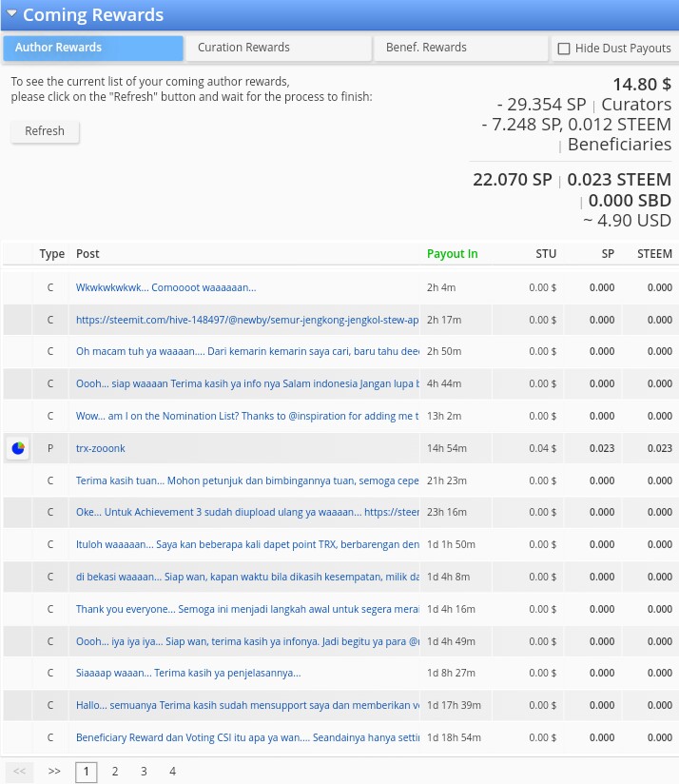Click the - 29.354 SP Curators text
Image resolution: width=679 pixels, height=784 pixels.
click(584, 105)
